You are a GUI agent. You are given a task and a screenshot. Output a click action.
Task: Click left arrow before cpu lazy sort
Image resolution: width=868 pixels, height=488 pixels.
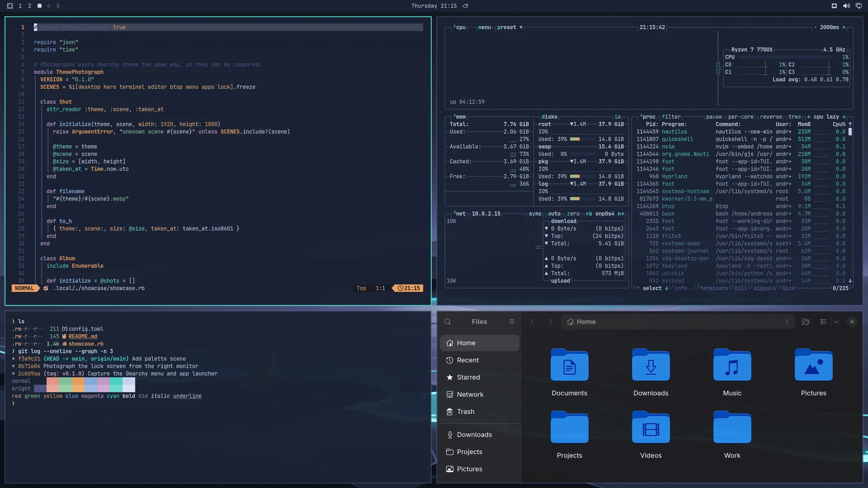click(x=809, y=117)
